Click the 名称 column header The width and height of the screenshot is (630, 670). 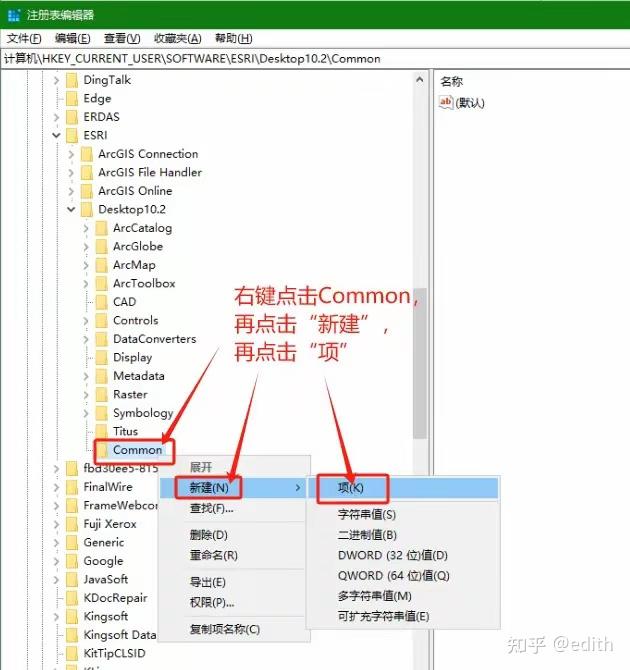coord(452,81)
